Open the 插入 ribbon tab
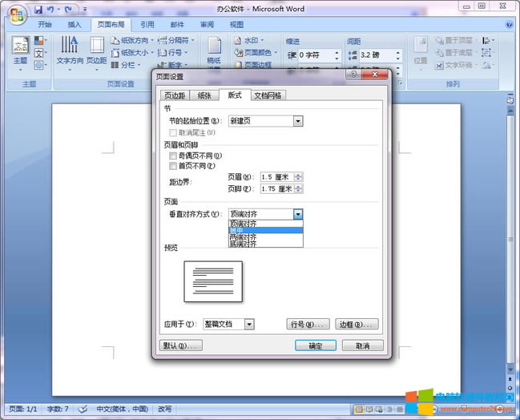 [75, 24]
